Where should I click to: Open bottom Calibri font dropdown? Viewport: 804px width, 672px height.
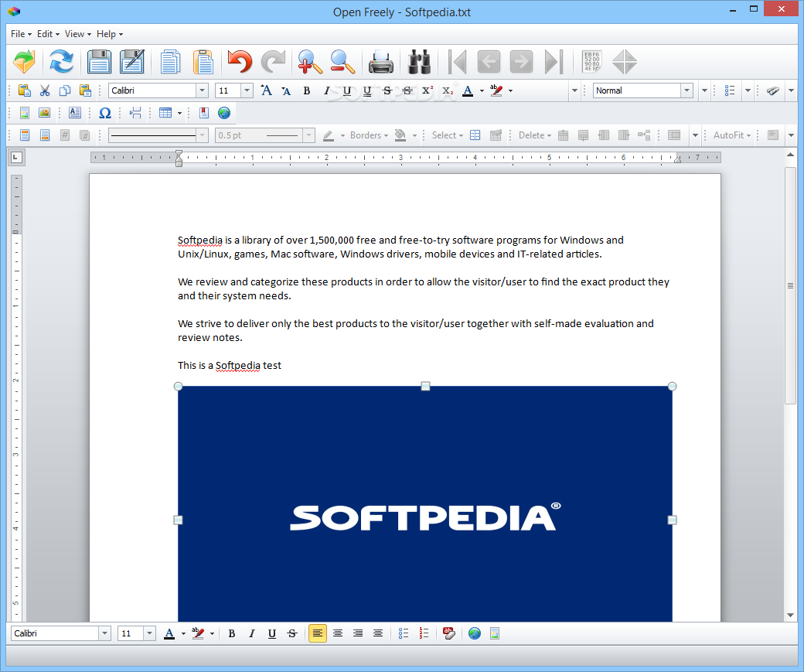[x=104, y=633]
